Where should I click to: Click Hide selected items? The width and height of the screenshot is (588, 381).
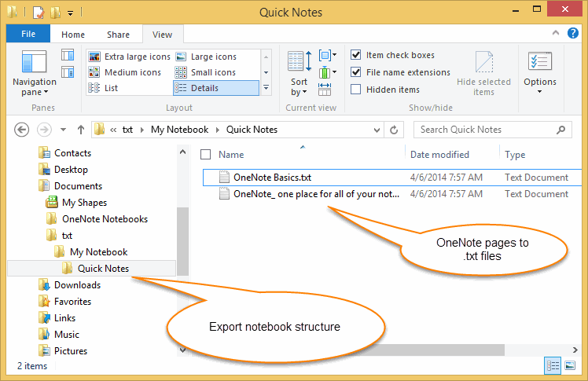pos(483,73)
